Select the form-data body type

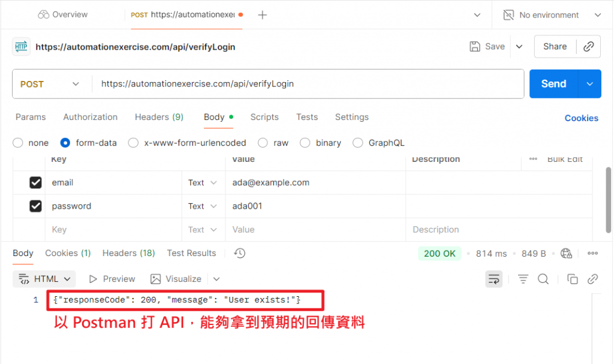pyautogui.click(x=65, y=143)
